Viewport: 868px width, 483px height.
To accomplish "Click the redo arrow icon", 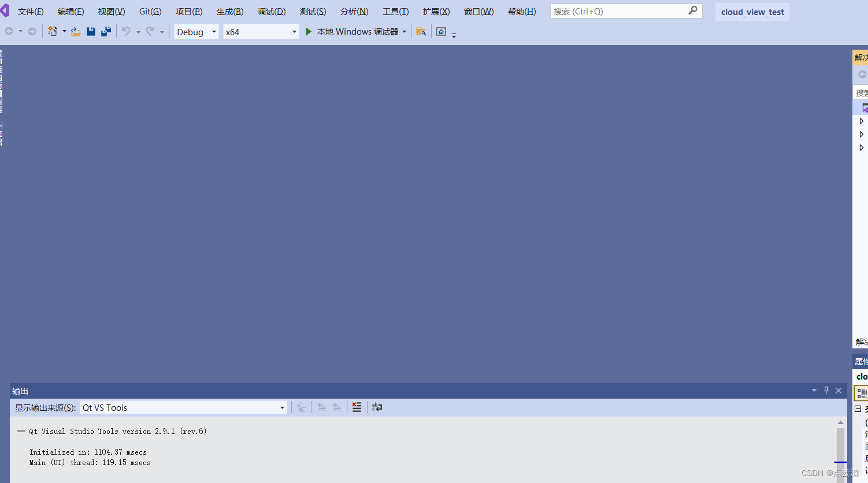I will [150, 31].
